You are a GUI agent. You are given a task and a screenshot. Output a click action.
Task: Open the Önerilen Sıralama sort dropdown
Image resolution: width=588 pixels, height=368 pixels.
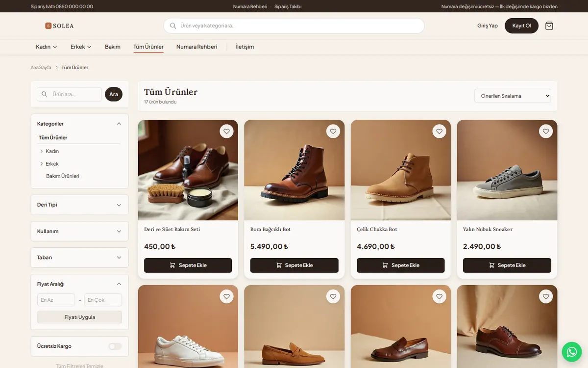(x=513, y=96)
